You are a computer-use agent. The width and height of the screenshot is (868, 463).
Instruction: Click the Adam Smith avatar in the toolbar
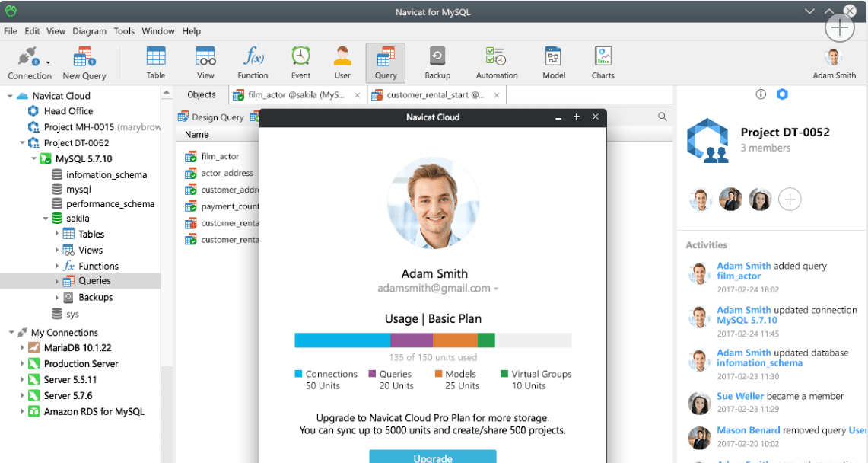click(834, 57)
